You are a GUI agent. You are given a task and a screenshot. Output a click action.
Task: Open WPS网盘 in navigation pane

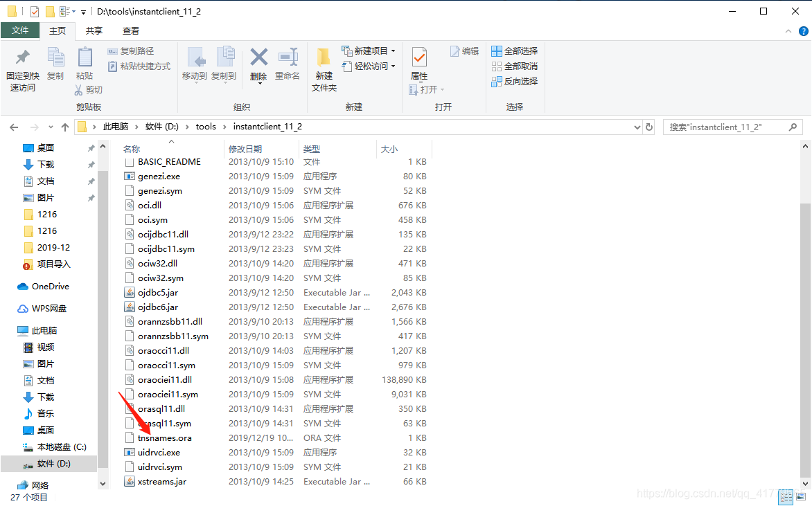point(49,308)
